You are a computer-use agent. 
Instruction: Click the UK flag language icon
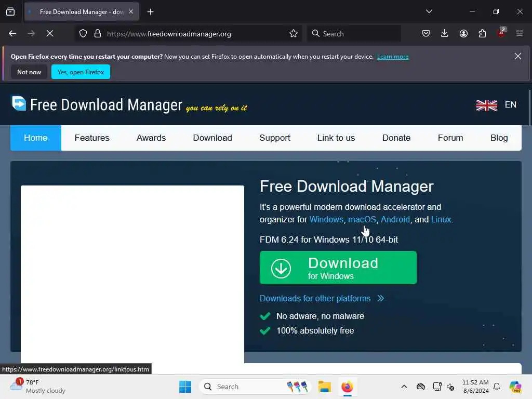tap(486, 105)
